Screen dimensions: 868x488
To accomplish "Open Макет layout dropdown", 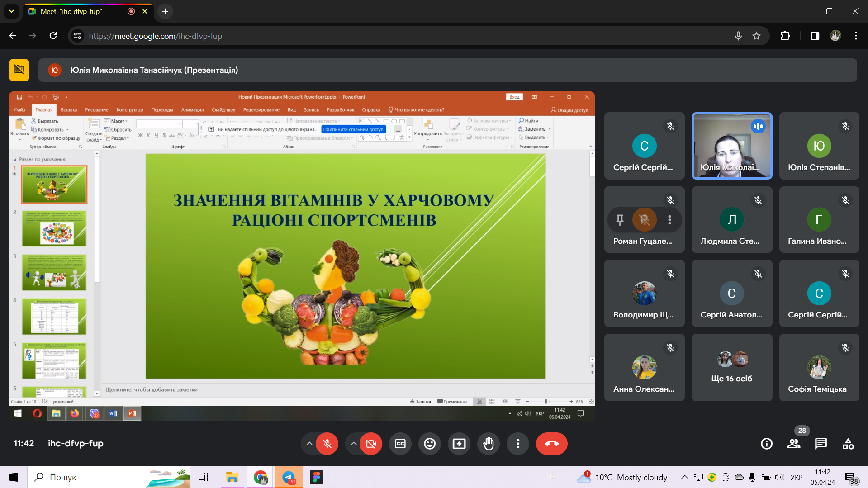I will 116,121.
